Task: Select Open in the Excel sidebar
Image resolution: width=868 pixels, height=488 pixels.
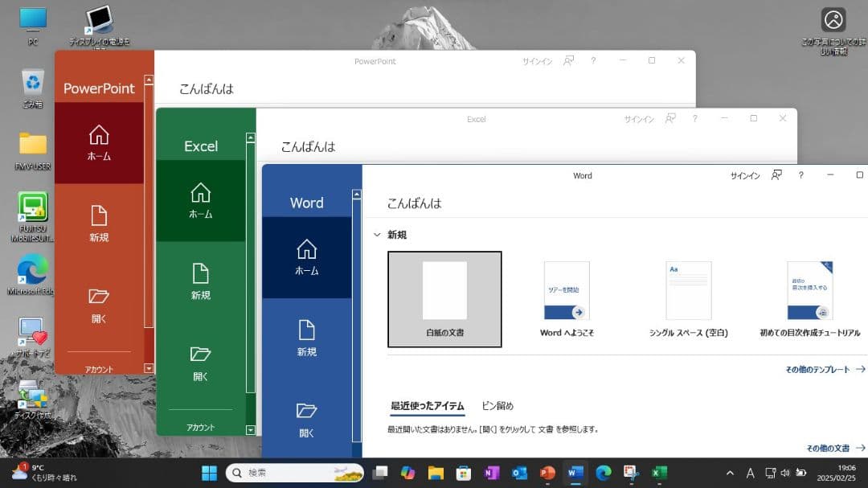Action: [200, 363]
